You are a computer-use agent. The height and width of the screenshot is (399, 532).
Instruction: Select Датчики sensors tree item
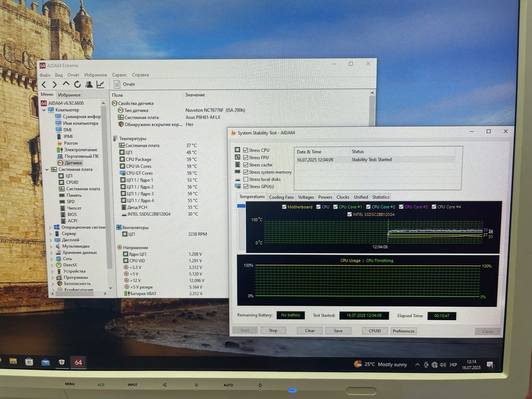tap(70, 163)
